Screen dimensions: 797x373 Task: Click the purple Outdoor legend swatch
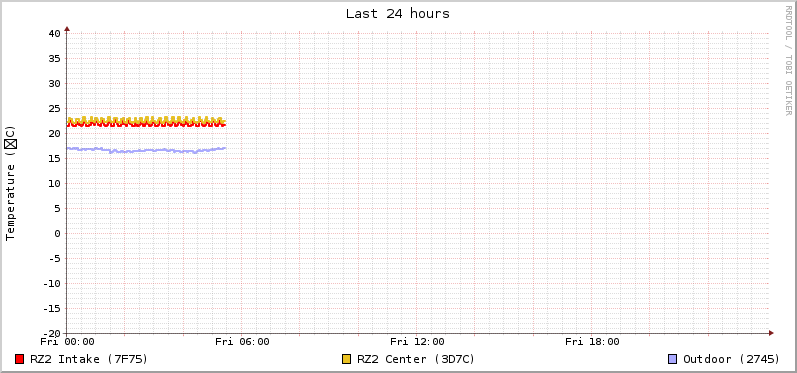673,359
